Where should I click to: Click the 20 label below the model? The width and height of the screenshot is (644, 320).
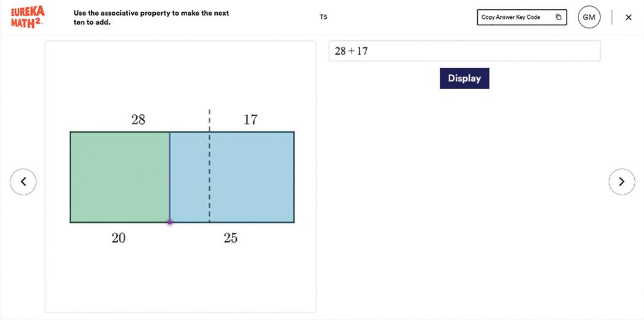[x=118, y=238]
